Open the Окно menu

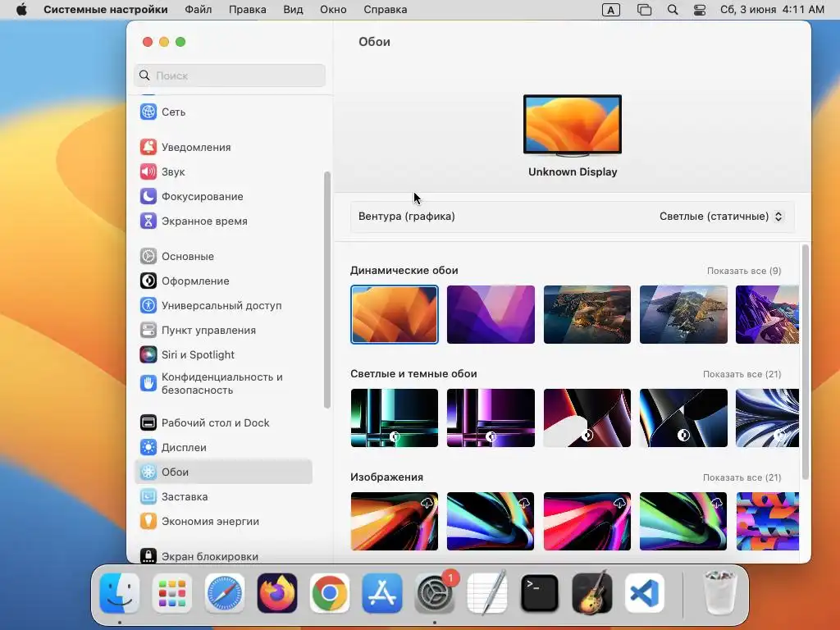coord(333,10)
